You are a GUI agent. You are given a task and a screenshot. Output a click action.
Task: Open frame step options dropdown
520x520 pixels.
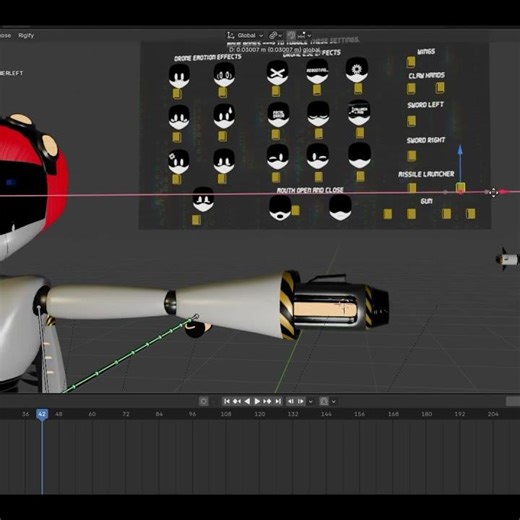[x=311, y=402]
